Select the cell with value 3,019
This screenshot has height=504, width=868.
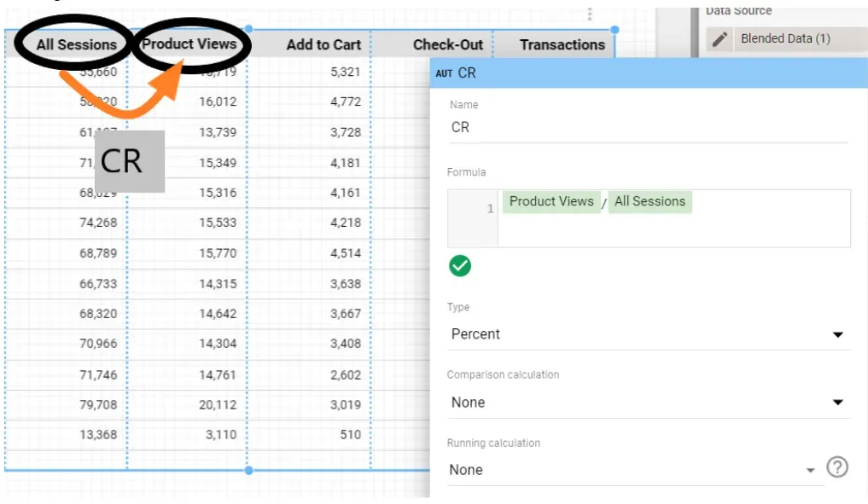(x=346, y=405)
